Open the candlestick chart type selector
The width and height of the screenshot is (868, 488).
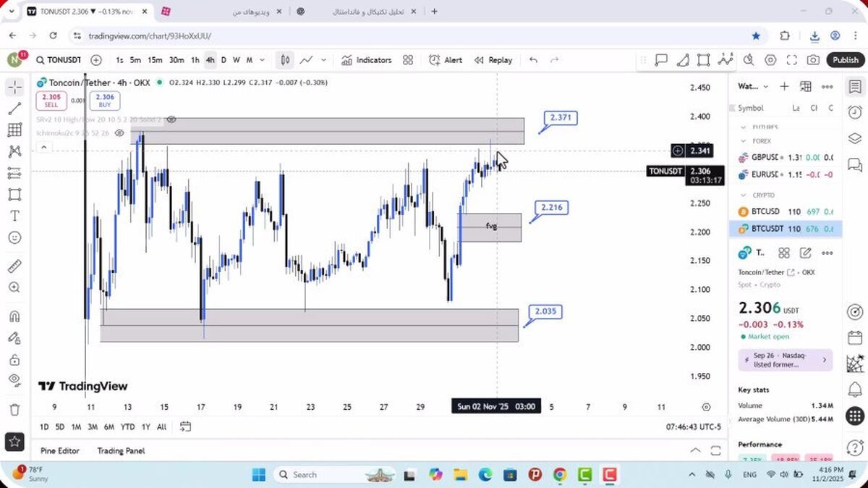[x=286, y=60]
